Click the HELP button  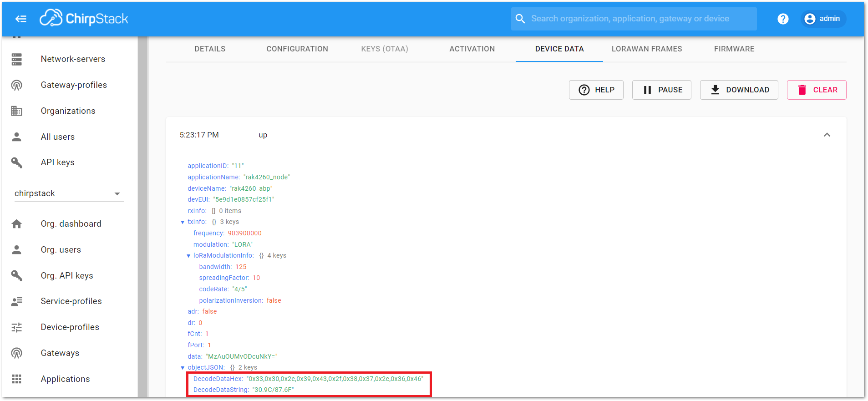pos(596,90)
